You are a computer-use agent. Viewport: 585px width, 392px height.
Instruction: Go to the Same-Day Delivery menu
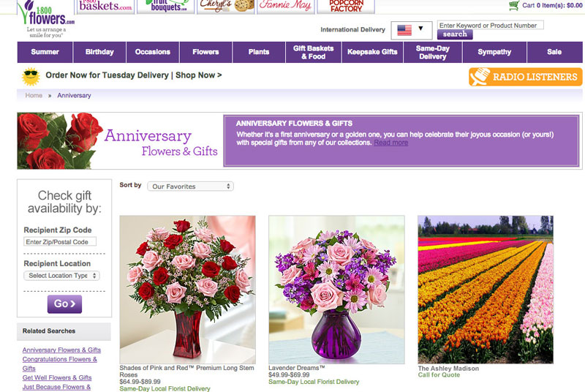[x=432, y=52]
